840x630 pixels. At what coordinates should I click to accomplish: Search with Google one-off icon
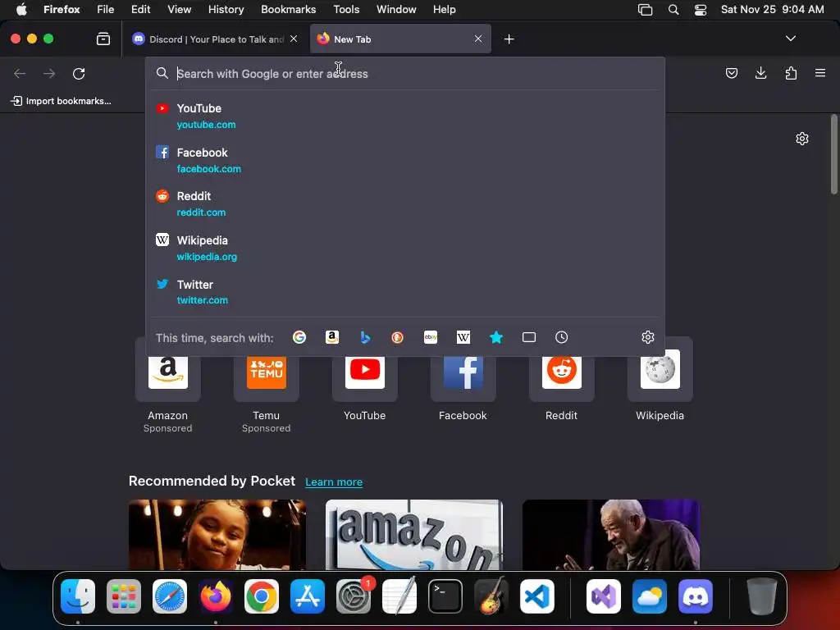[x=299, y=337]
